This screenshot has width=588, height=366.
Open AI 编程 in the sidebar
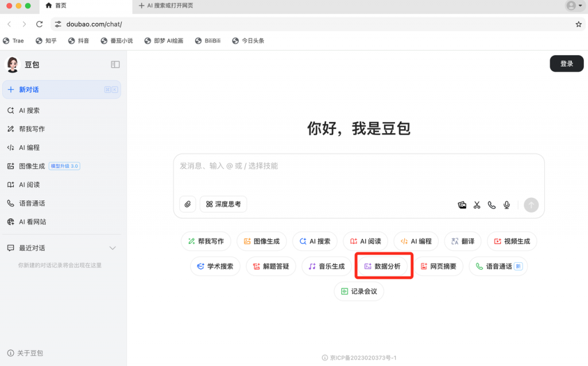pyautogui.click(x=61, y=147)
